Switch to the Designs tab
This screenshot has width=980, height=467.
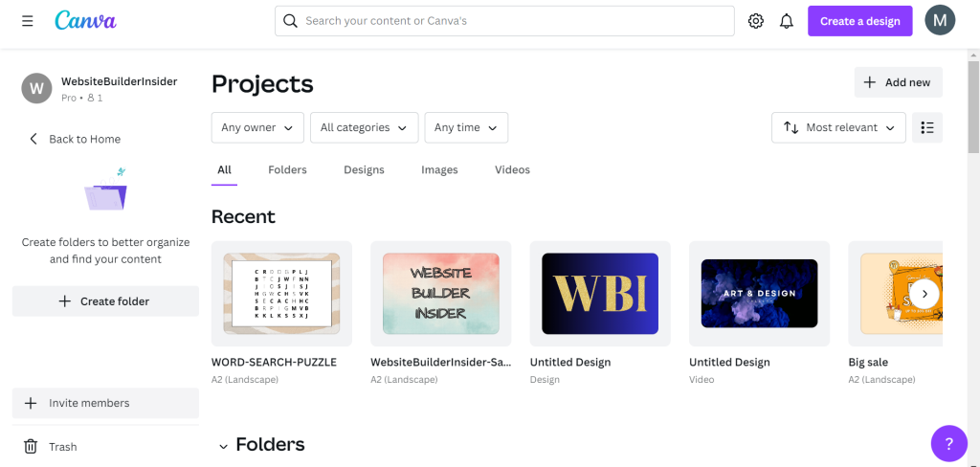point(364,169)
